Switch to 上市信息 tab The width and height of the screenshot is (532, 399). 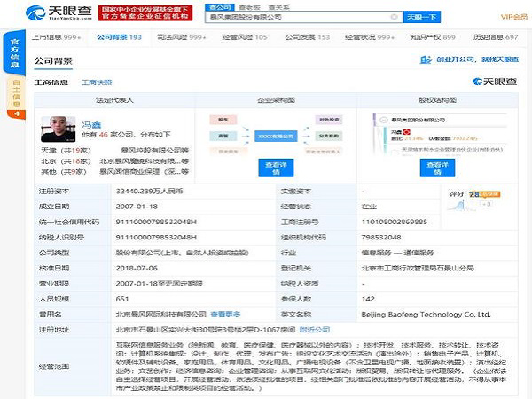point(57,37)
